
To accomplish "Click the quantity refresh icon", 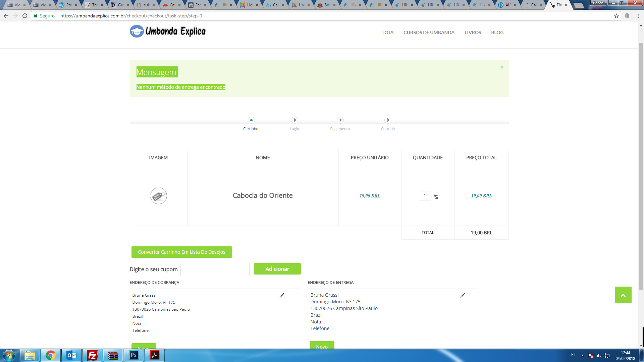I will click(x=436, y=197).
